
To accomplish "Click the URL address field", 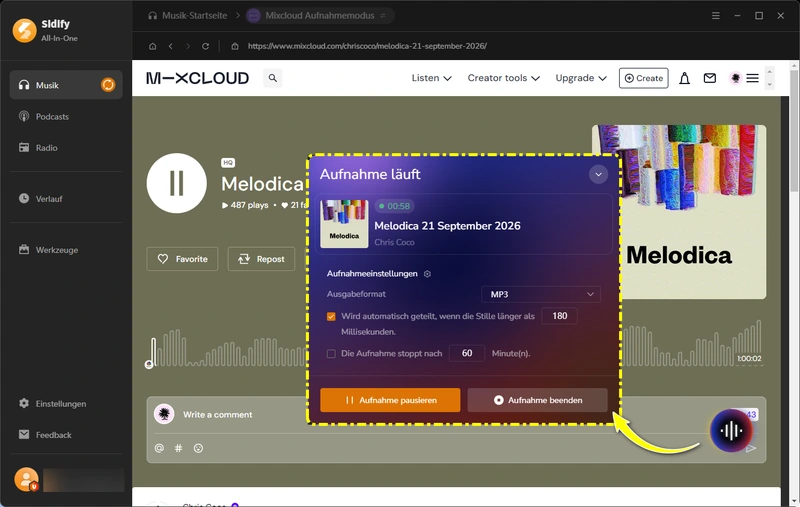I will coord(367,46).
